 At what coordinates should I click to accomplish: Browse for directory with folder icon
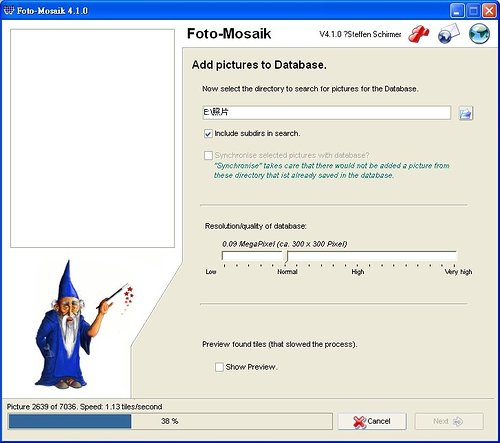pos(465,113)
